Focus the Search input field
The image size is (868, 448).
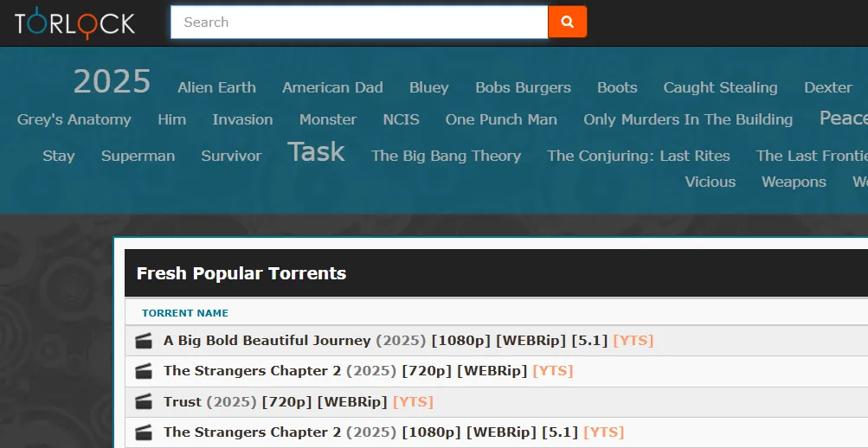pos(359,22)
